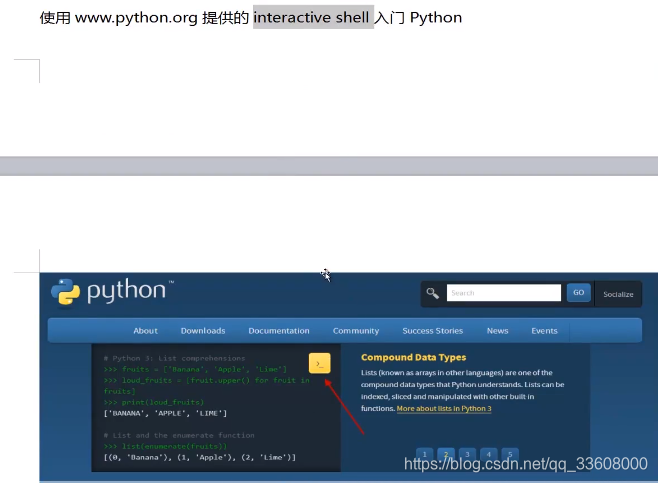Click the search magnifier icon

[433, 293]
